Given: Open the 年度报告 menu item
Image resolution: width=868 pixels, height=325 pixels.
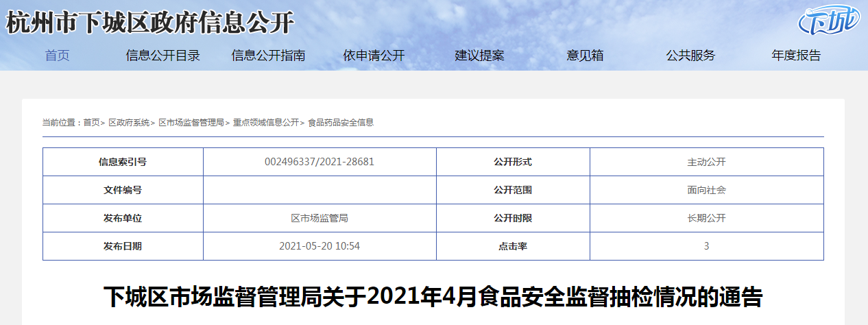Looking at the screenshot, I should pyautogui.click(x=796, y=56).
